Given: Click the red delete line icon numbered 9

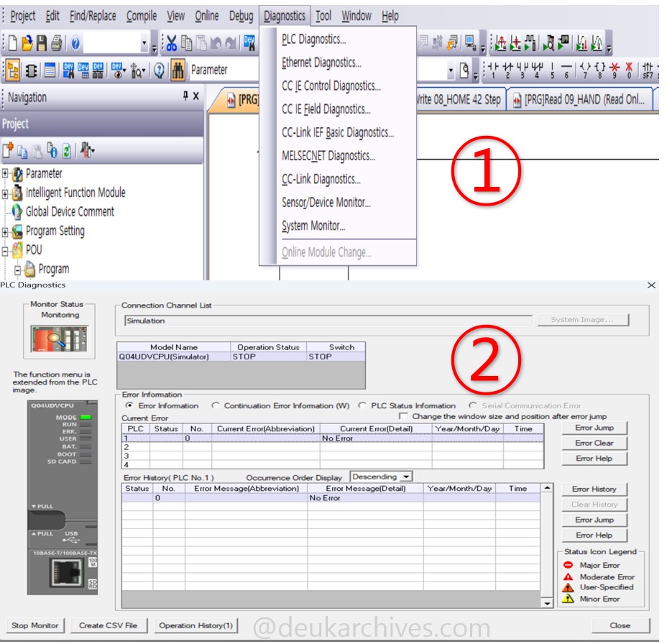Looking at the screenshot, I should point(615,70).
